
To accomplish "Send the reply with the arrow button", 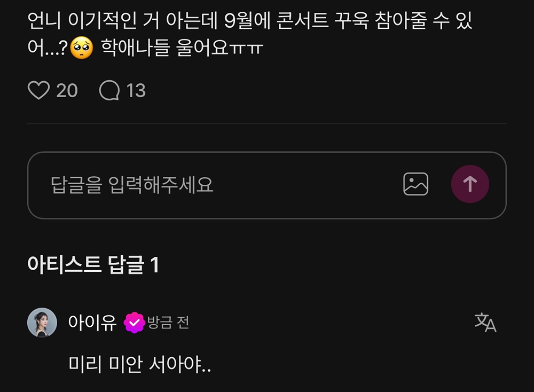I will click(x=470, y=184).
